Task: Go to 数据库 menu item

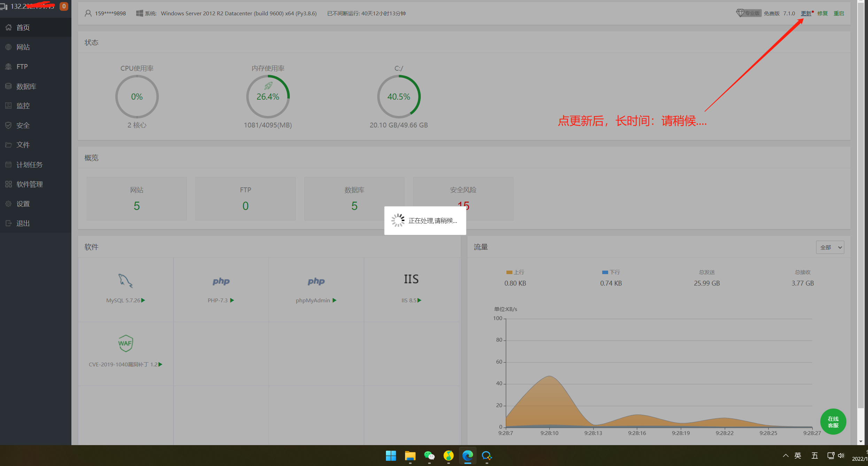Action: pos(26,86)
